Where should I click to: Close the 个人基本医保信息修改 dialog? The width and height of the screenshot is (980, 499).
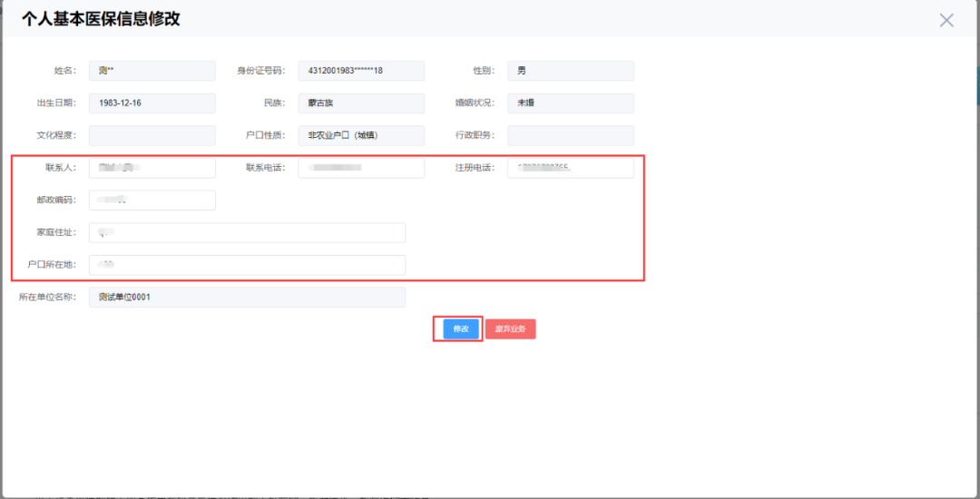pos(946,20)
